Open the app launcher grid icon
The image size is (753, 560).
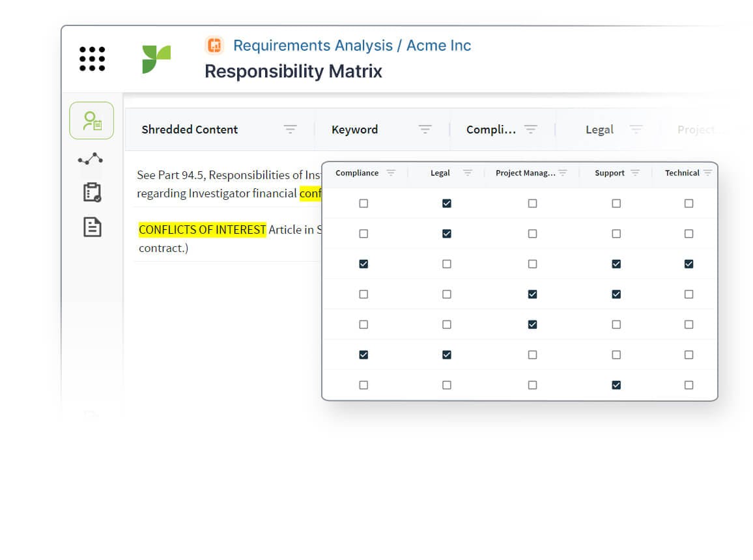point(92,59)
